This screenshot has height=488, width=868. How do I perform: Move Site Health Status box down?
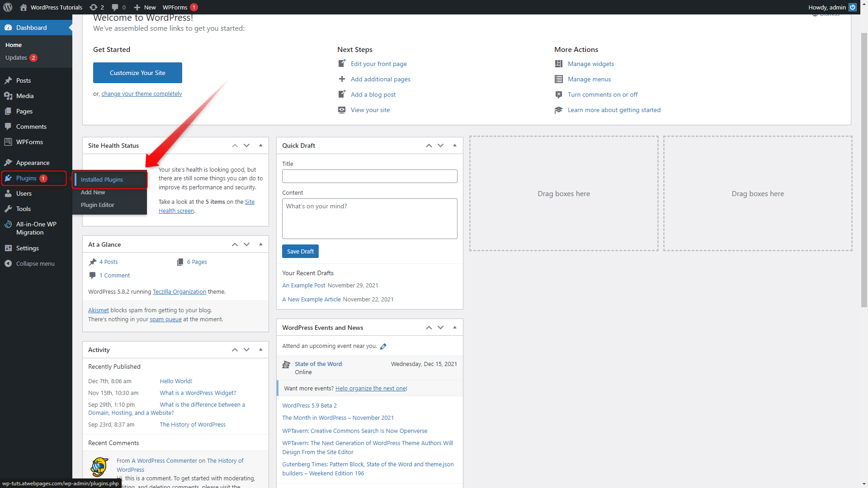click(x=246, y=145)
